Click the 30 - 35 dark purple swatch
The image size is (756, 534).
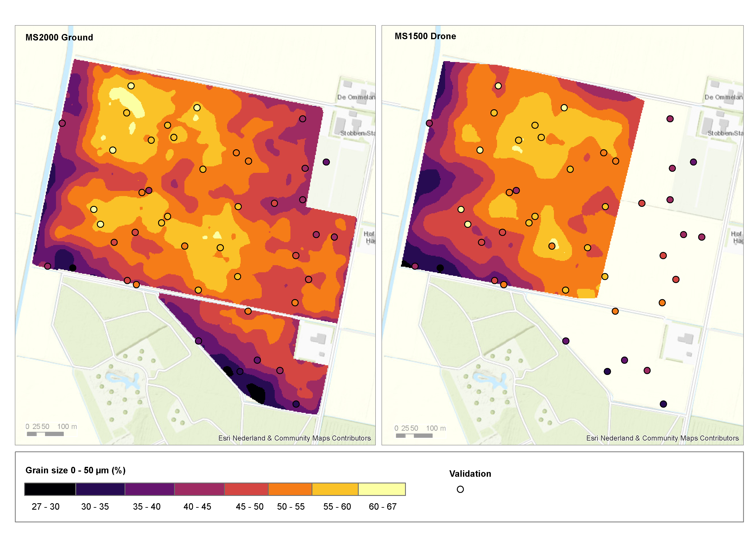(100, 489)
